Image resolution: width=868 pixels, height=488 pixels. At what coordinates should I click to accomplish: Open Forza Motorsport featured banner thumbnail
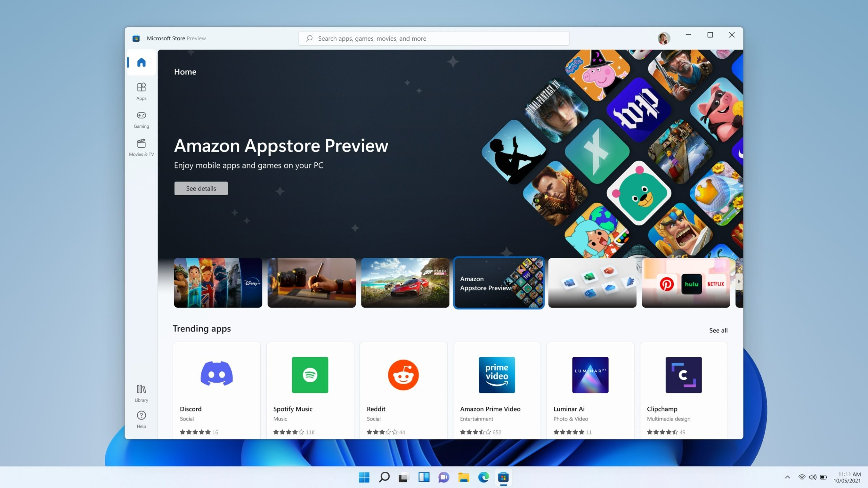[406, 283]
